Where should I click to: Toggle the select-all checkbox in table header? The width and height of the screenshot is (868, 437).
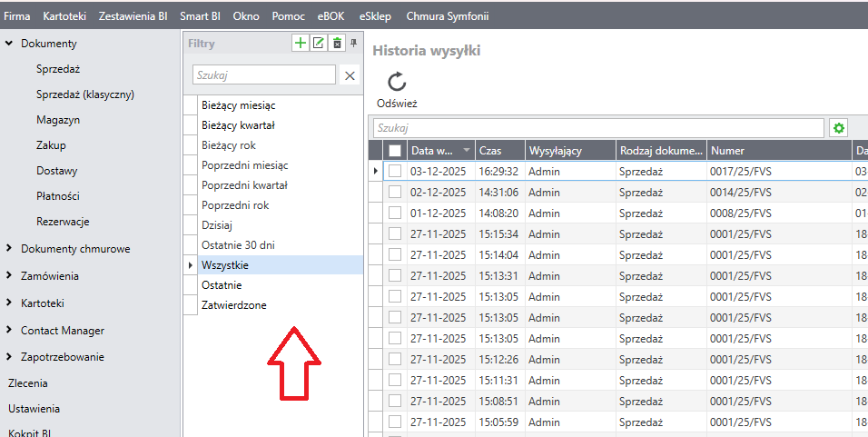point(395,151)
